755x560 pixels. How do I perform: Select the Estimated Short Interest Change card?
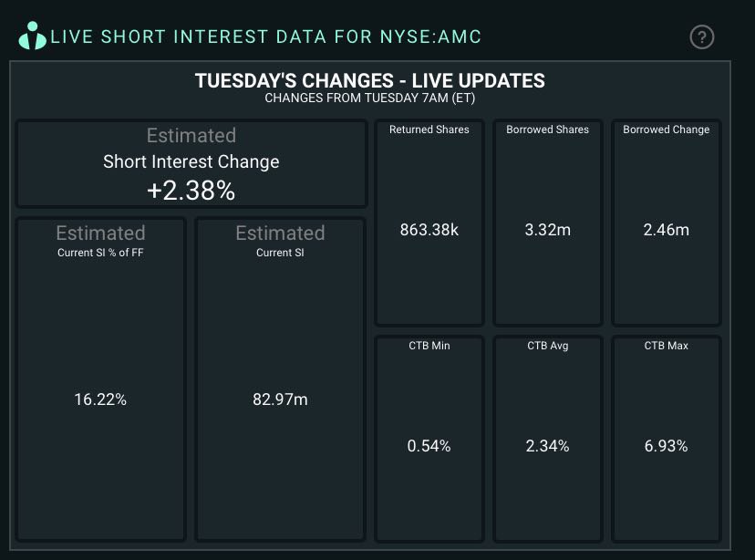point(191,162)
